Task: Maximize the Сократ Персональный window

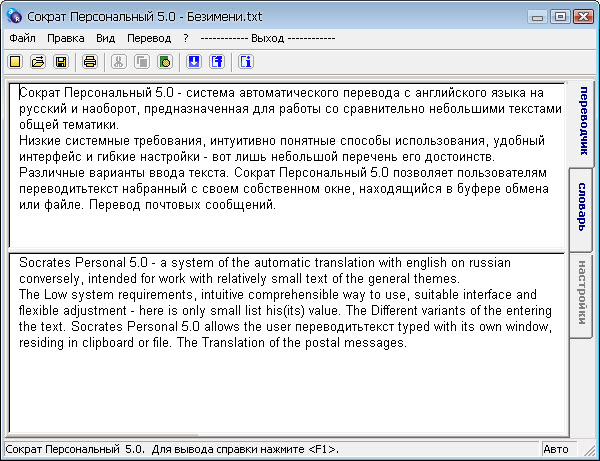Action: pyautogui.click(x=560, y=16)
